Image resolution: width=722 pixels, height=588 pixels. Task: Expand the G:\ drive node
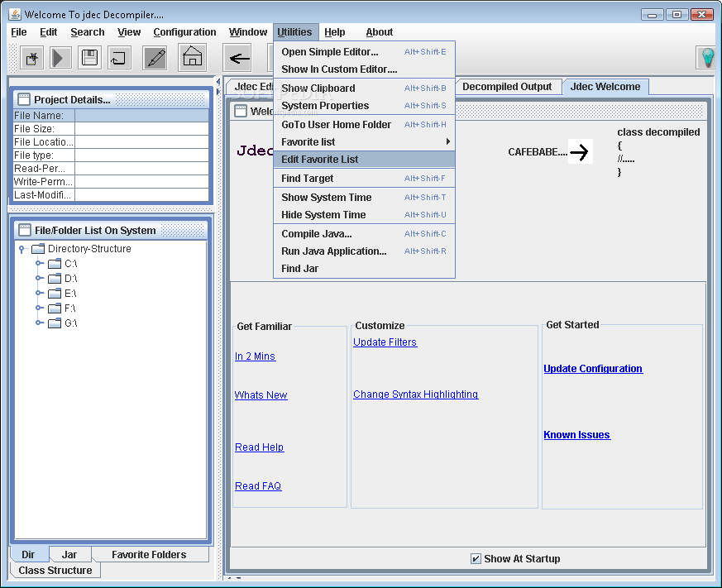coord(39,323)
